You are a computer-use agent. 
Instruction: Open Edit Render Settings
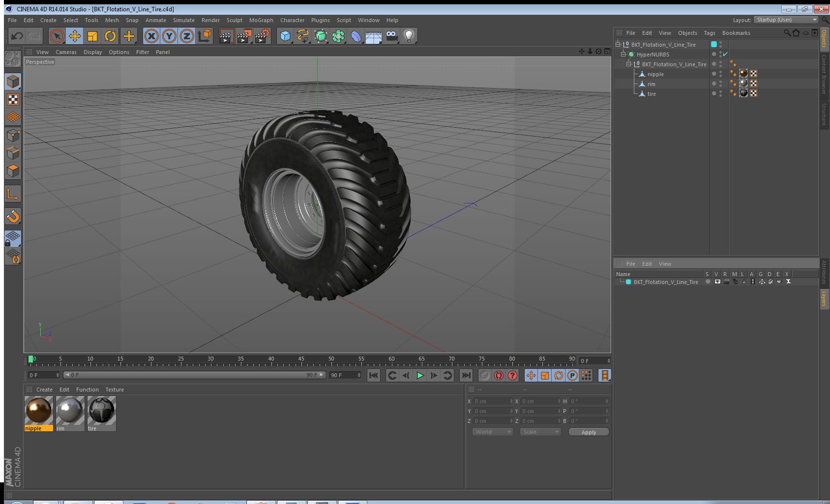pyautogui.click(x=262, y=36)
